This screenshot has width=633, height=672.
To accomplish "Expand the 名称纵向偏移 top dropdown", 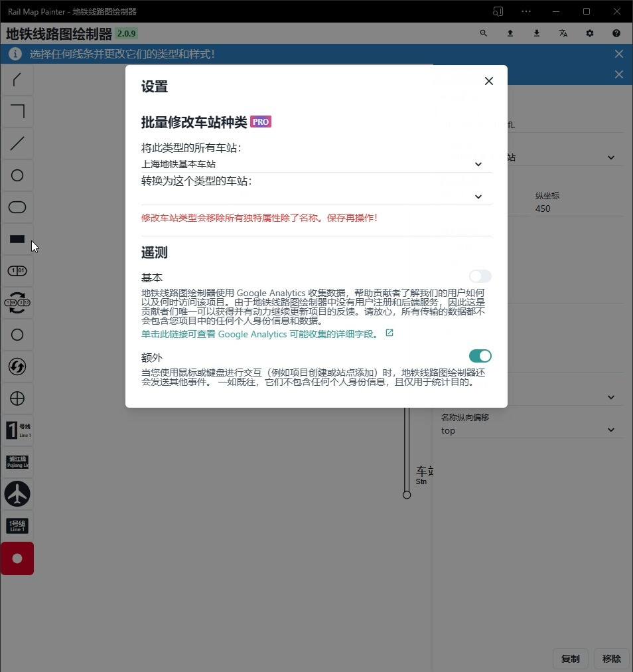I will tap(532, 430).
